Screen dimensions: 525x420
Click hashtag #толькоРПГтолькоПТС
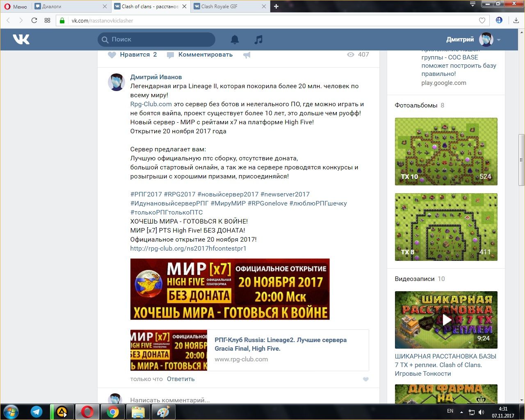coord(167,212)
